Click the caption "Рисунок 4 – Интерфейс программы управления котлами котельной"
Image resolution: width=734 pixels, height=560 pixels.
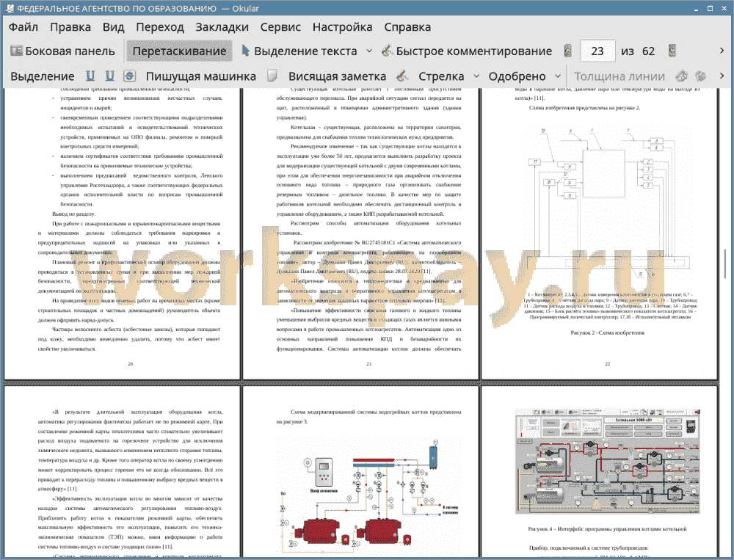pos(607,528)
